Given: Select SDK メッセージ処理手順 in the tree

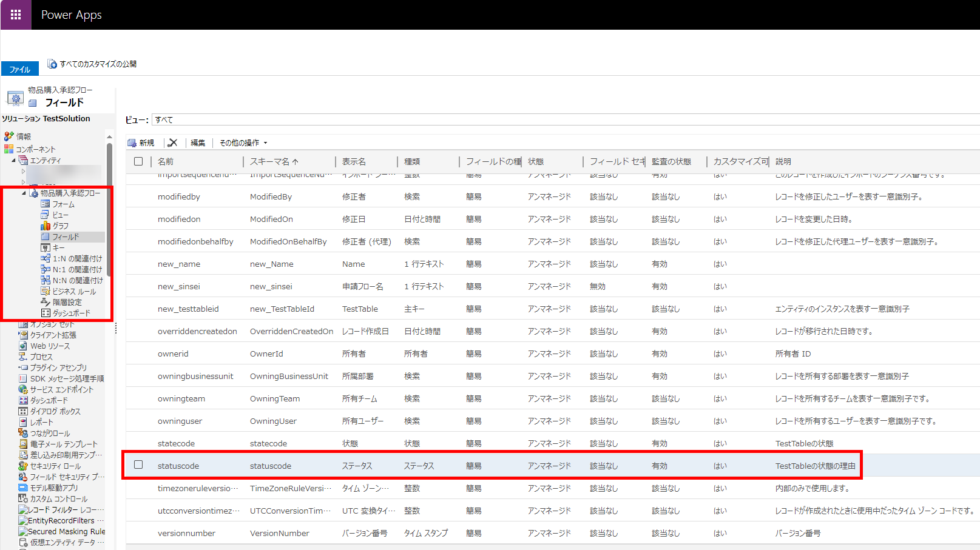Looking at the screenshot, I should 67,378.
